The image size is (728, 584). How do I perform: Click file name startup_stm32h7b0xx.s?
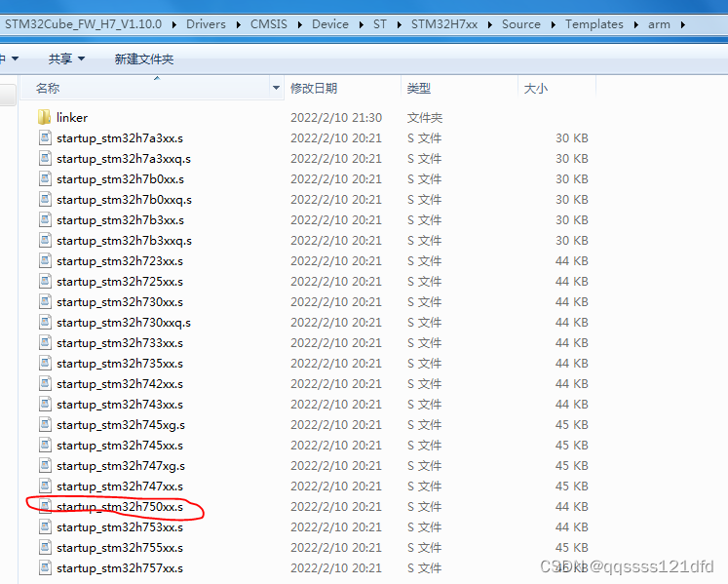pos(120,179)
